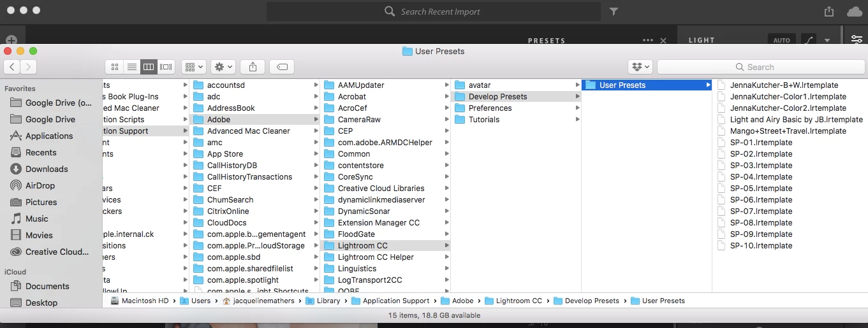The image size is (868, 328).
Task: Click Macintosh HD in path bar
Action: 139,301
